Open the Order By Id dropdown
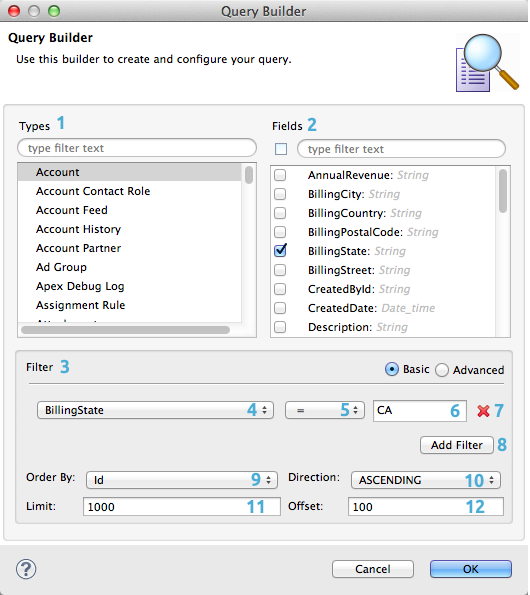This screenshot has height=595, width=530. [182, 480]
